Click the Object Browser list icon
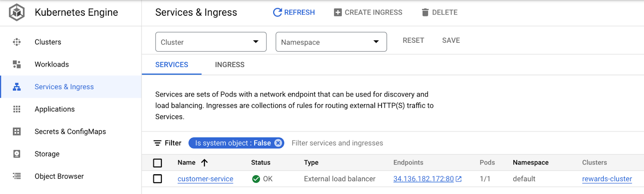644x194 pixels. [17, 176]
